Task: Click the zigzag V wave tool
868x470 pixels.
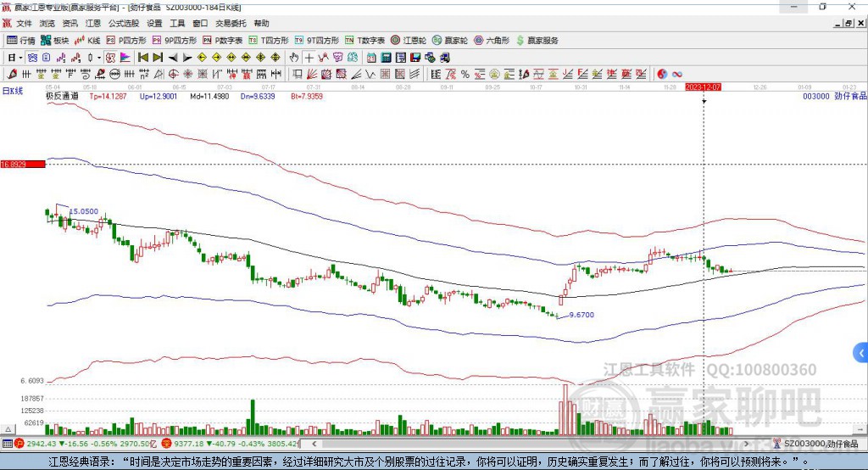Action: click(370, 75)
